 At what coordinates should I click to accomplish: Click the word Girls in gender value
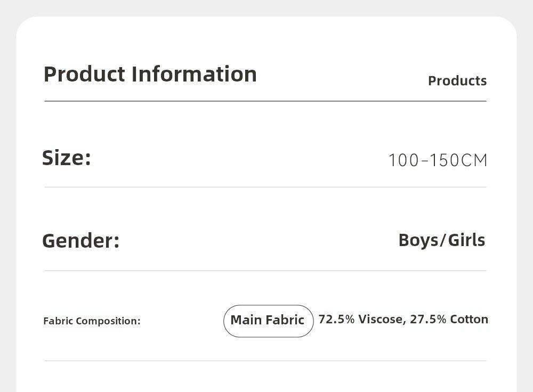pos(466,240)
